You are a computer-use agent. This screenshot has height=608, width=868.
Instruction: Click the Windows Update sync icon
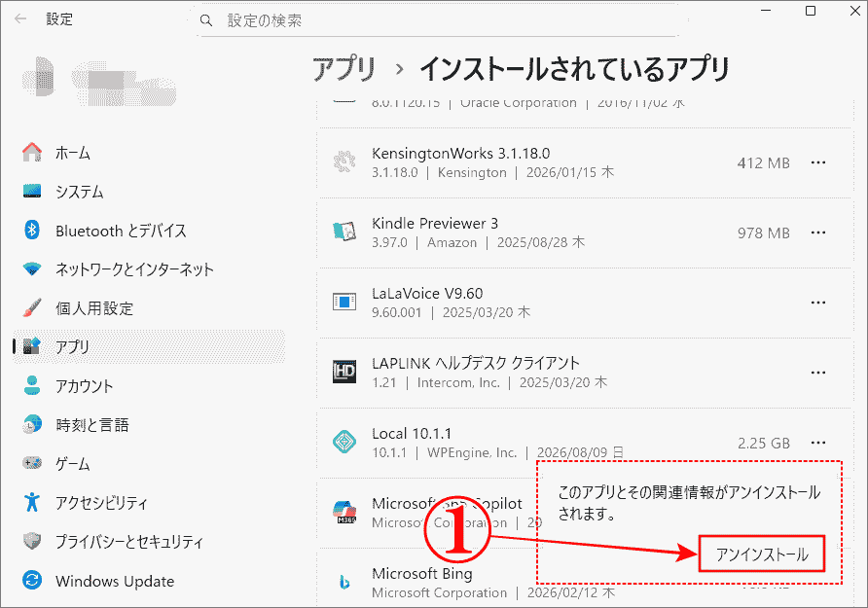pos(32,581)
